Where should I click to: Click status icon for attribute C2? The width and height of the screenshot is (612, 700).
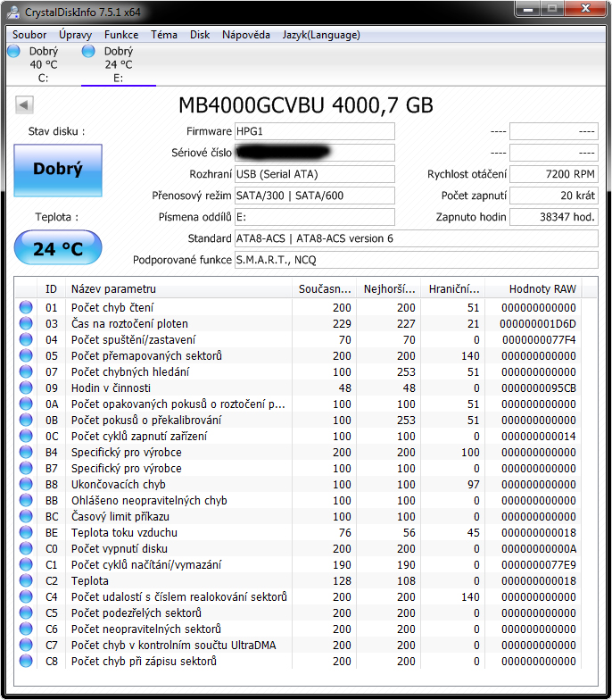pyautogui.click(x=26, y=580)
